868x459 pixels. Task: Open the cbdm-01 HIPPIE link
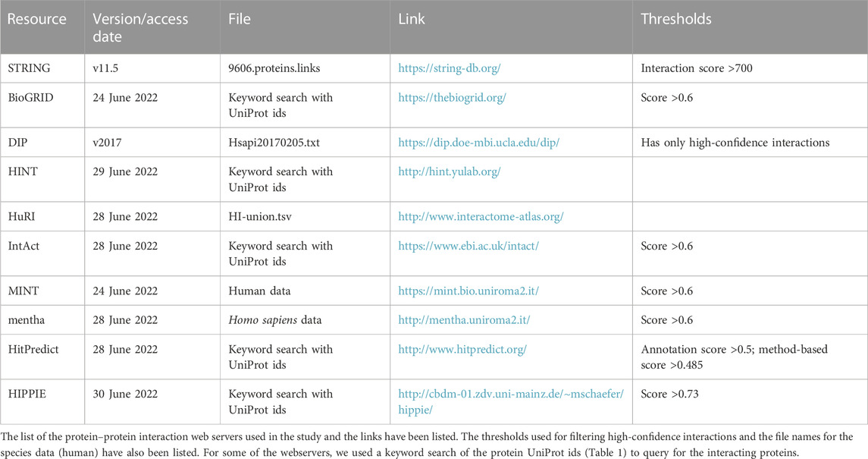pos(510,402)
